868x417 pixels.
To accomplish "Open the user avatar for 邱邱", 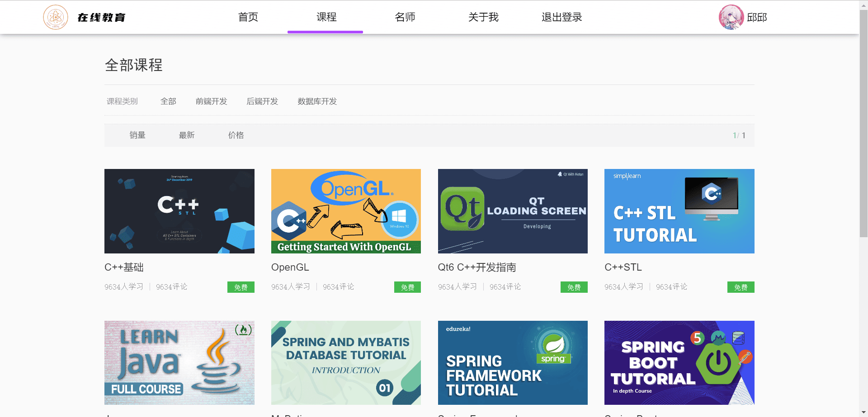I will tap(731, 17).
